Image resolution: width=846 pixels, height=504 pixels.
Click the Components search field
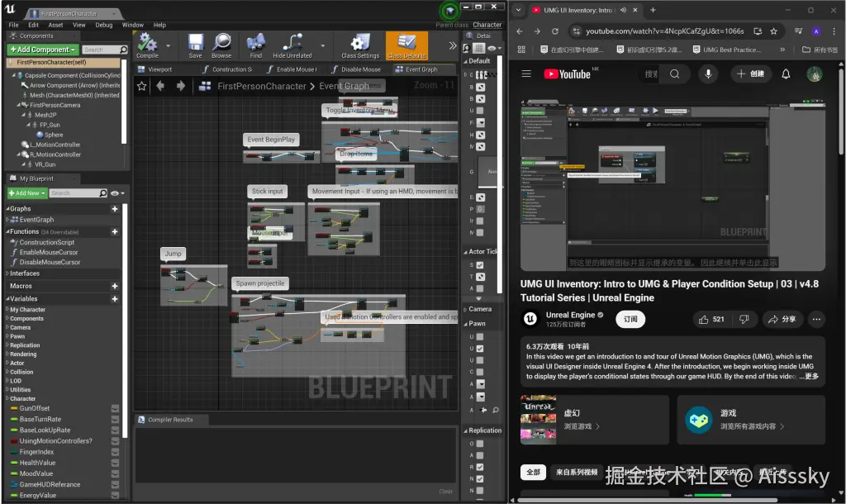(x=105, y=50)
